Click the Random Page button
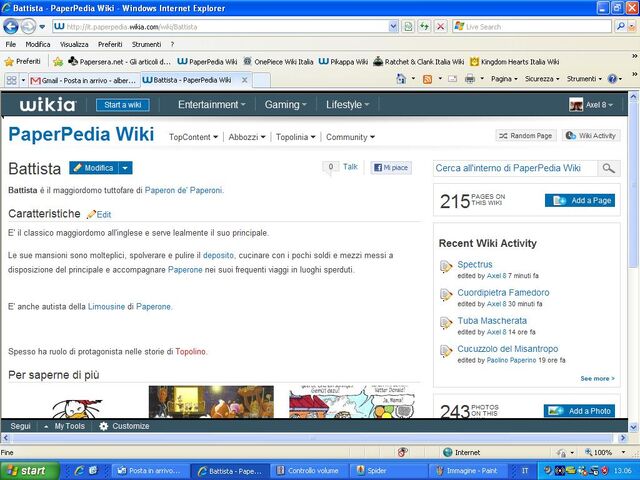The width and height of the screenshot is (640, 480). tap(526, 136)
